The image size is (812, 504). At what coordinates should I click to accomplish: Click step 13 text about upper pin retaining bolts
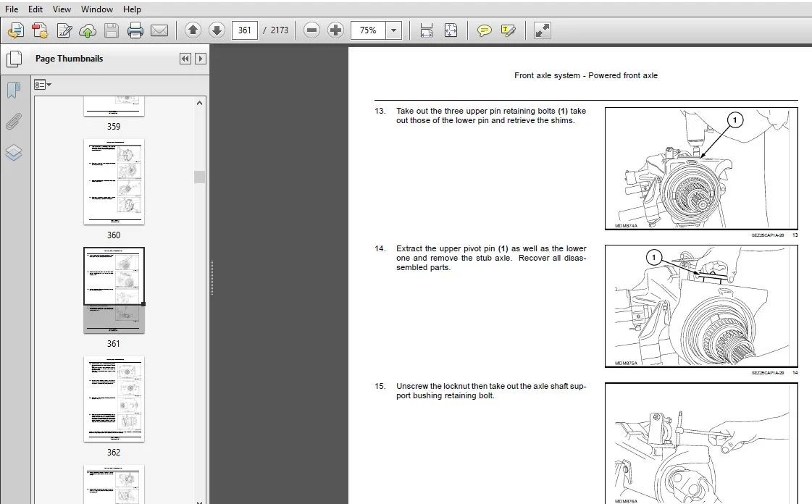(x=491, y=115)
